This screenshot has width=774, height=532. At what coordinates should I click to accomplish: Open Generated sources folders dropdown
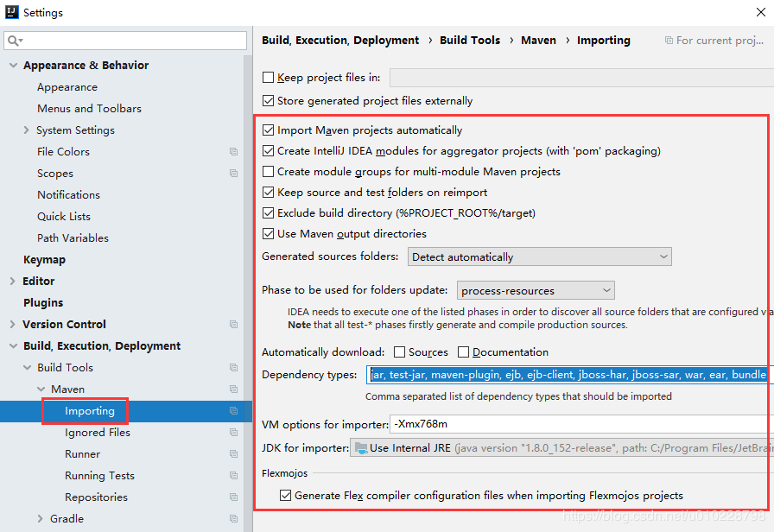pyautogui.click(x=540, y=256)
